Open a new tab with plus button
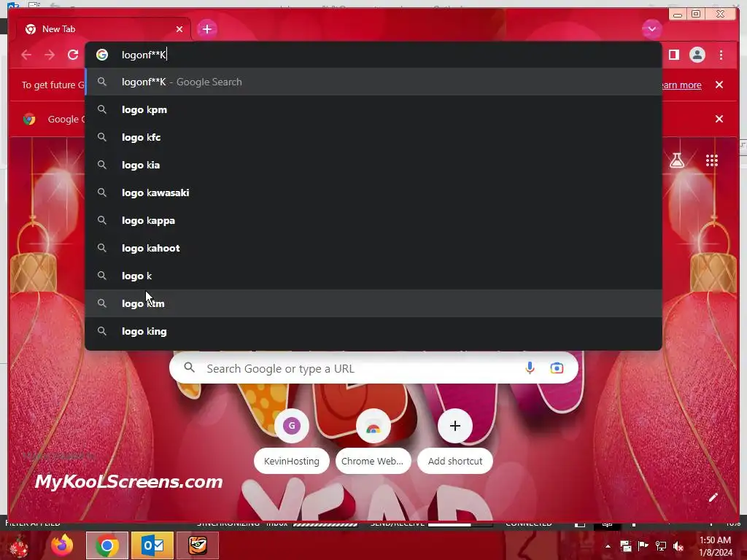Viewport: 747px width, 560px height. (x=206, y=29)
